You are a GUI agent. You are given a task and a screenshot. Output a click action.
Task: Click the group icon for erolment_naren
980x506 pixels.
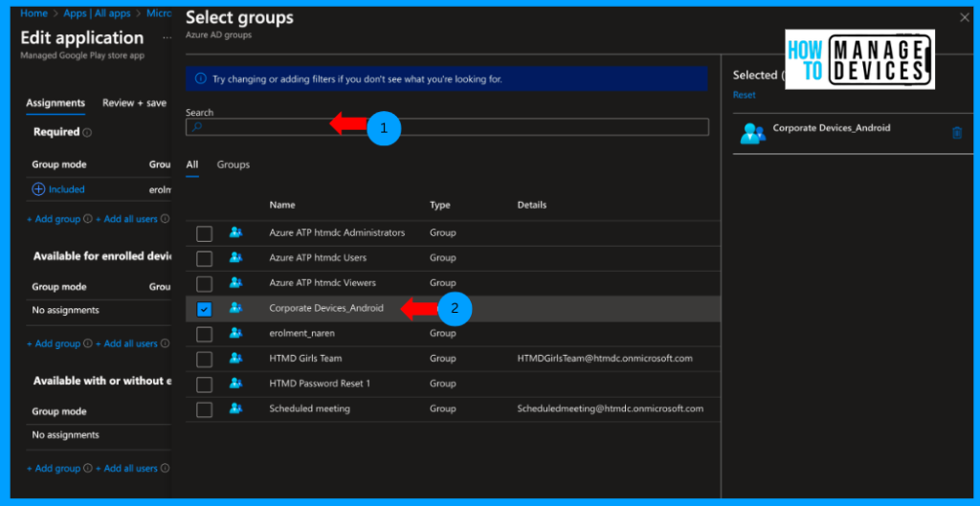(x=235, y=332)
